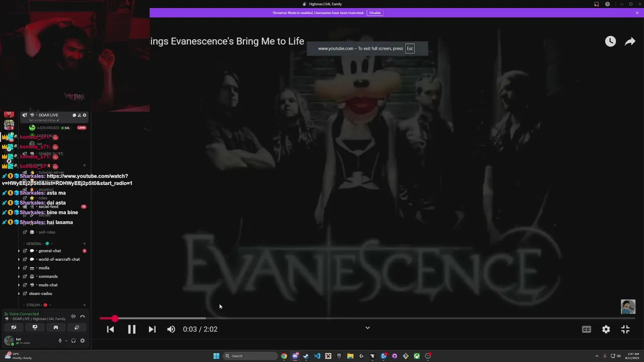Click the red progress bar scrubber handle
The width and height of the screenshot is (644, 362).
click(115, 318)
